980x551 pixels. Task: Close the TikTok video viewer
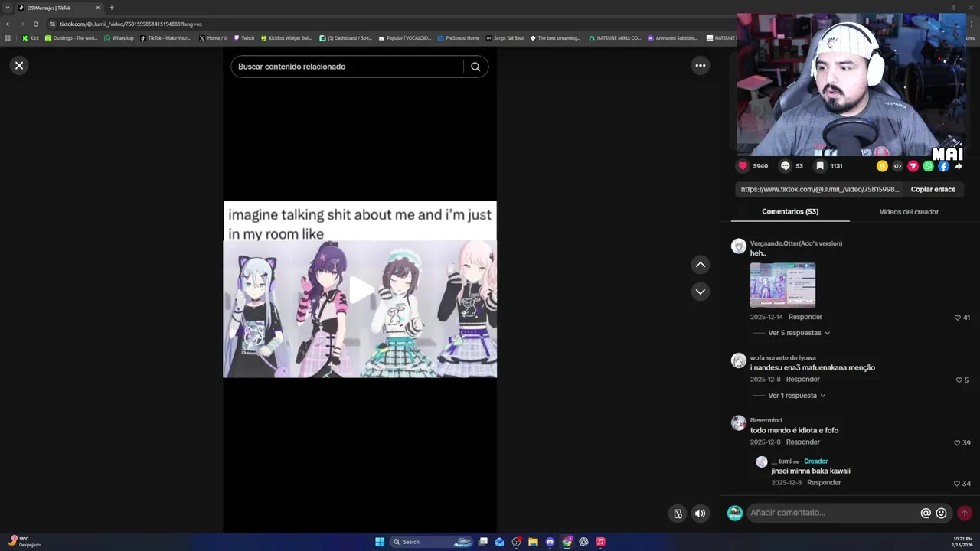pyautogui.click(x=19, y=66)
